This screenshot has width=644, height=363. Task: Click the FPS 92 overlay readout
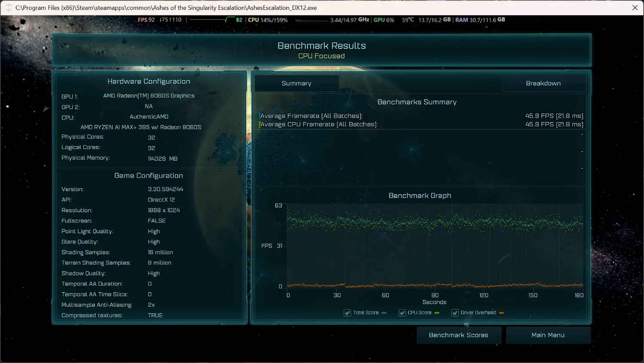coord(146,20)
